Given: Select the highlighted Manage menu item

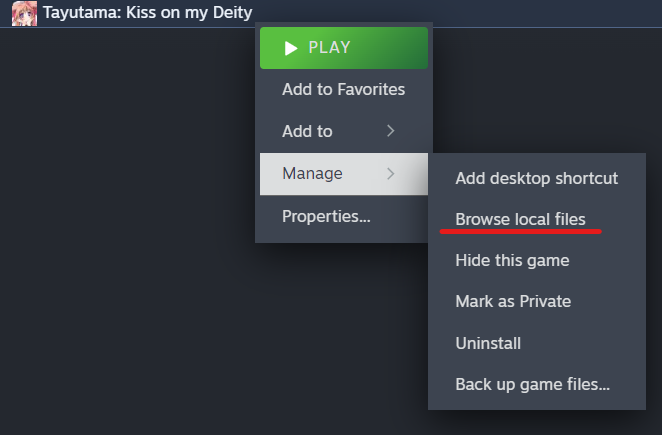Looking at the screenshot, I should coord(344,174).
